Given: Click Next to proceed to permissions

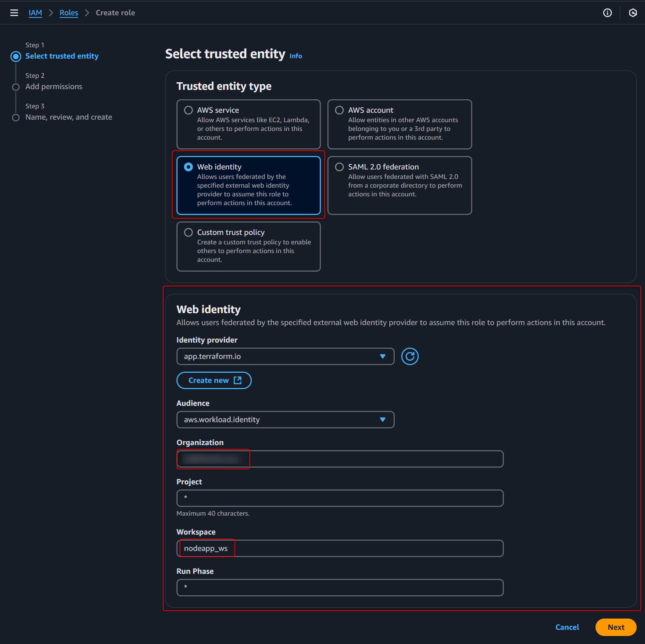Looking at the screenshot, I should [x=616, y=627].
